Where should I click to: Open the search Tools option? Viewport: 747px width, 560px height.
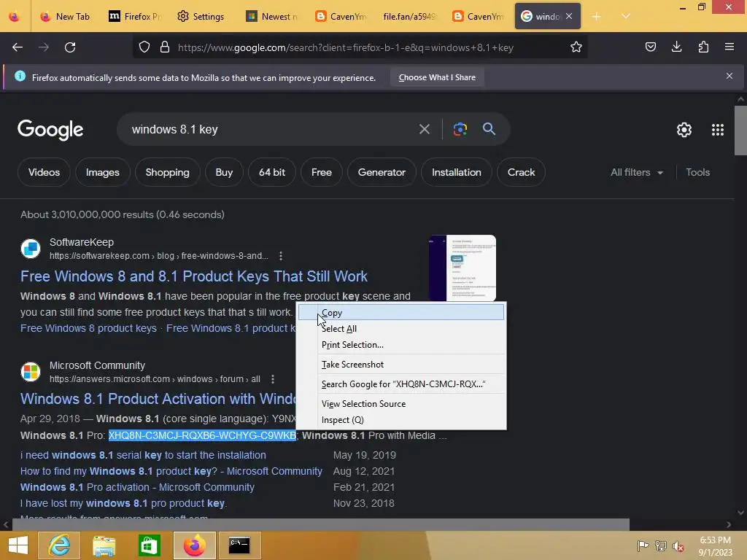[697, 172]
